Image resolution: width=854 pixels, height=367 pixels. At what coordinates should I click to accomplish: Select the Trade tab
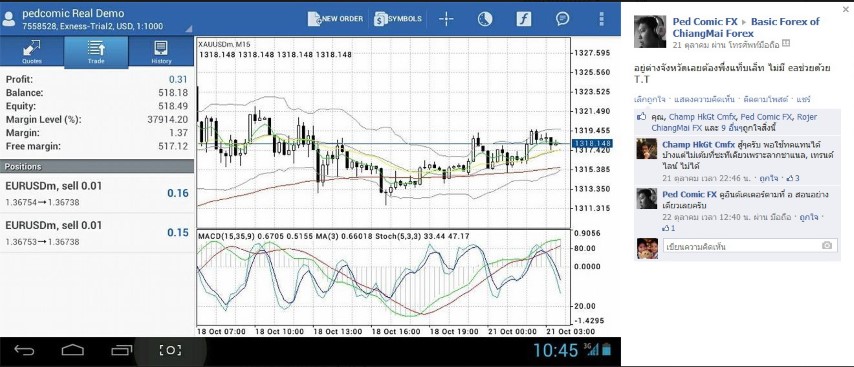[x=96, y=52]
